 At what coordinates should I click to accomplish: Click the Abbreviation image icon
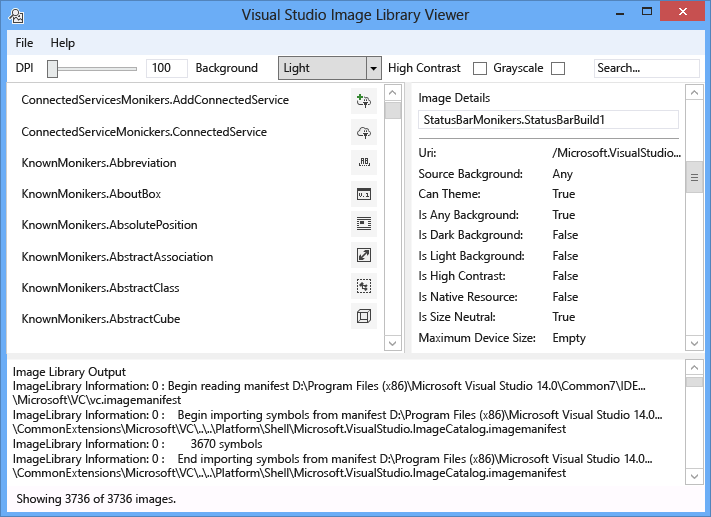[364, 163]
